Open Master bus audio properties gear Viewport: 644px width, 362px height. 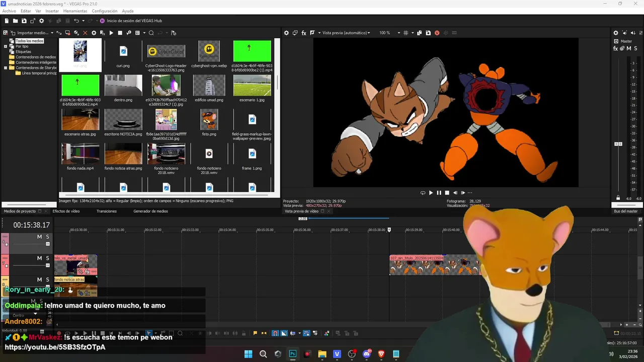(x=616, y=33)
